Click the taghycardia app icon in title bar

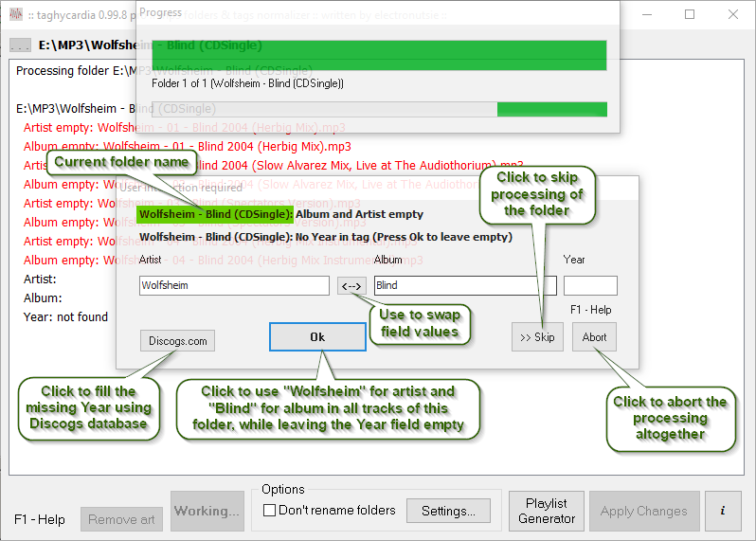(x=16, y=14)
